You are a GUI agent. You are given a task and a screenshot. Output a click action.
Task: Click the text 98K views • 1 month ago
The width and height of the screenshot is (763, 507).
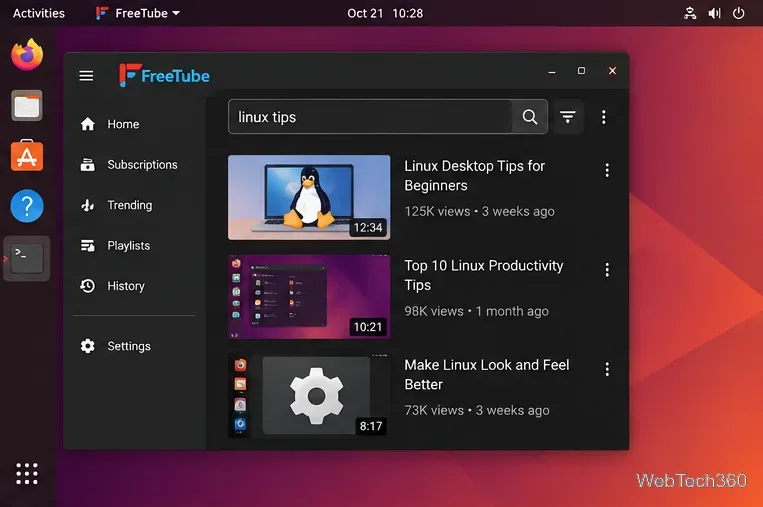[x=476, y=311]
